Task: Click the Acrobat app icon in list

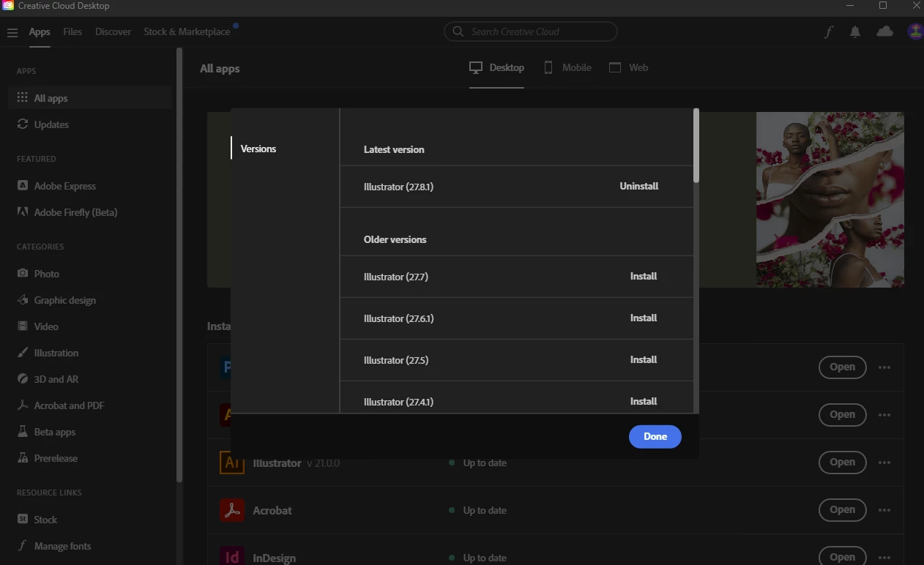Action: [x=232, y=510]
